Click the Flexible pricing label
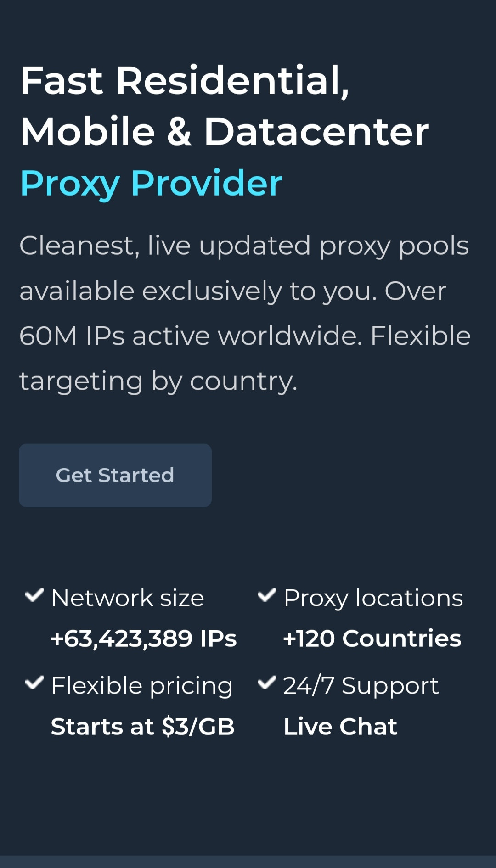Viewport: 496px width, 868px height. 142,687
